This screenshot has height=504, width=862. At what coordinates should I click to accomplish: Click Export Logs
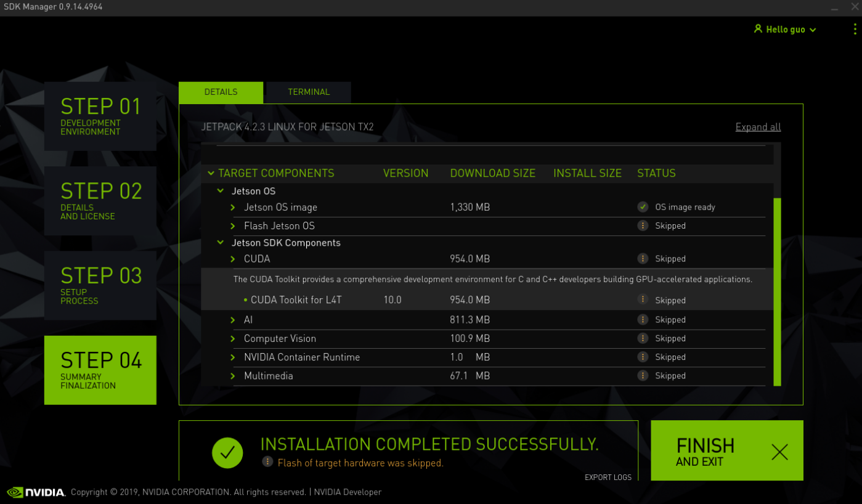608,477
